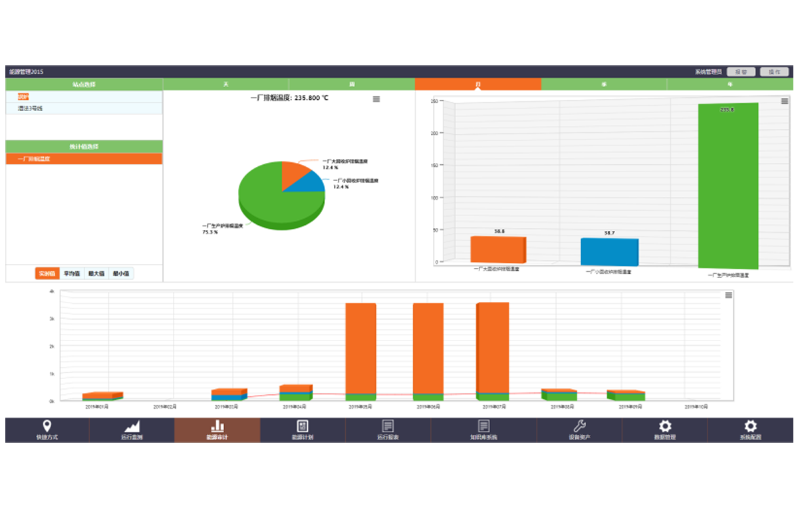The width and height of the screenshot is (798, 532).
Task: Open 运行监测 area chart icon
Action: click(132, 426)
